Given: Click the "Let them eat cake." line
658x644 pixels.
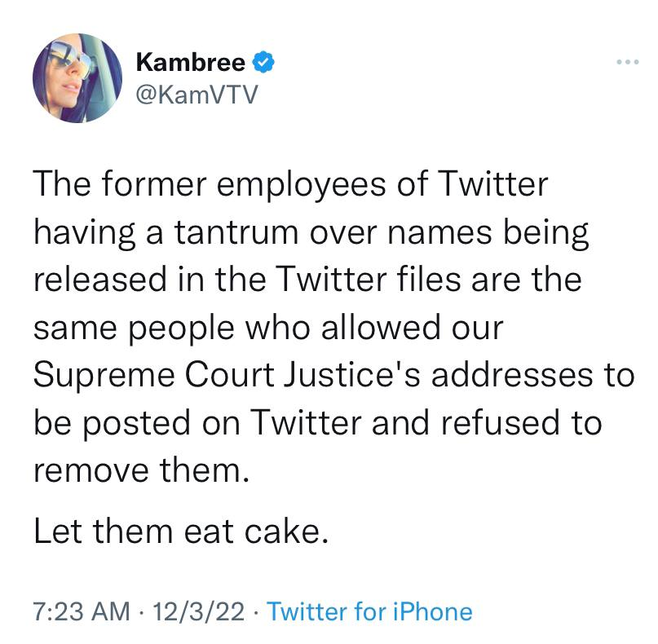Looking at the screenshot, I should pos(180,531).
